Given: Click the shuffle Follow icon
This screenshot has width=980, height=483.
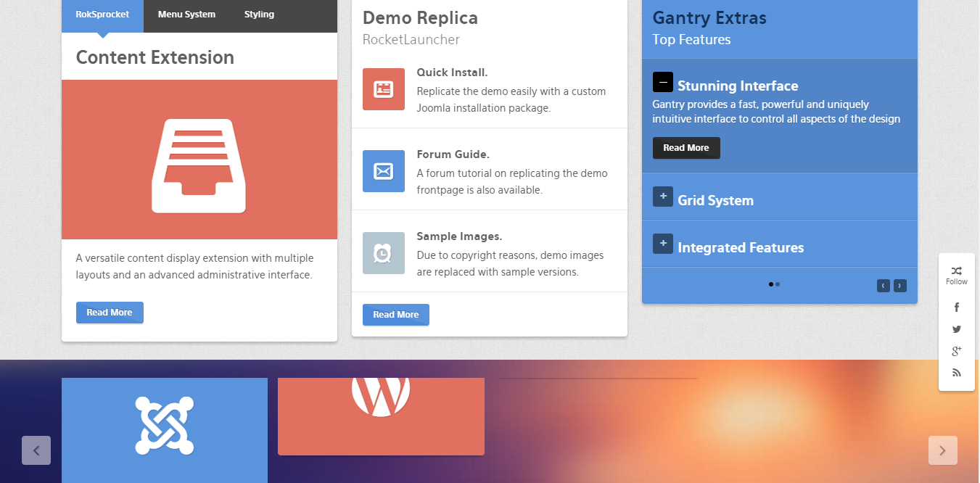Looking at the screenshot, I should [956, 271].
